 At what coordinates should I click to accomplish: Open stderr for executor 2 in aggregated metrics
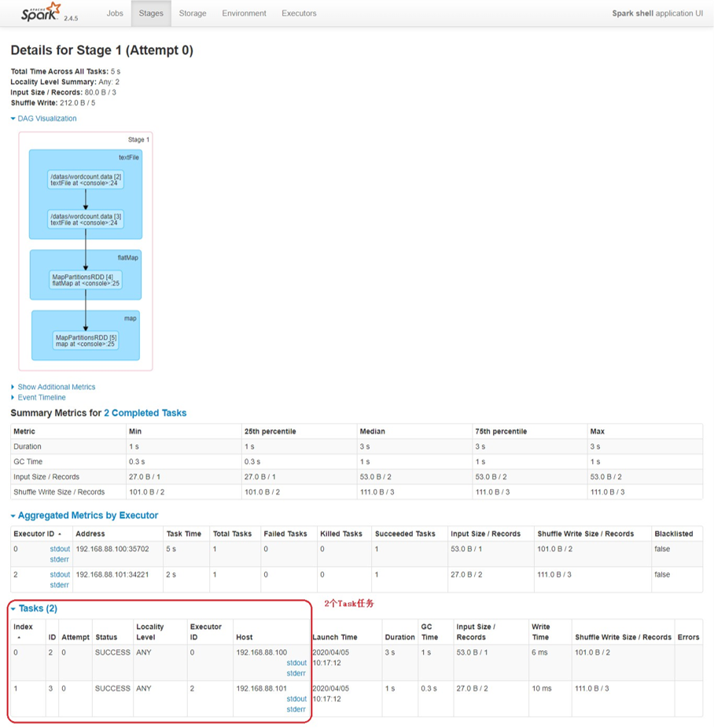[x=60, y=585]
